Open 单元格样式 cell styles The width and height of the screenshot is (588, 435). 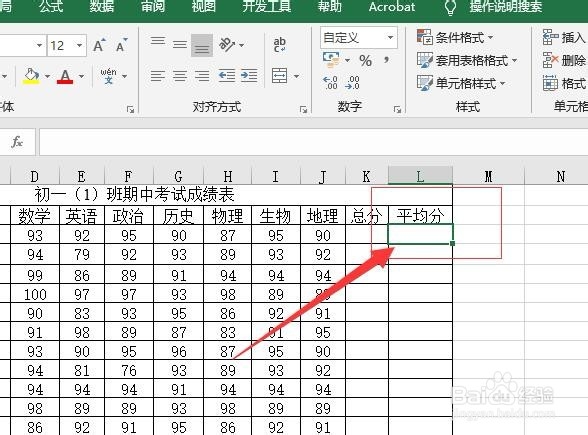[462, 83]
